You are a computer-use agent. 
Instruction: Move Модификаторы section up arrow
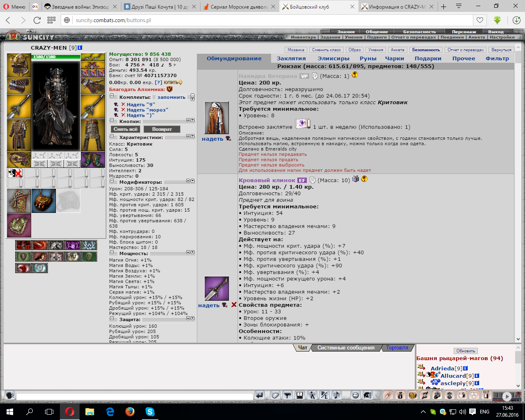pyautogui.click(x=188, y=180)
